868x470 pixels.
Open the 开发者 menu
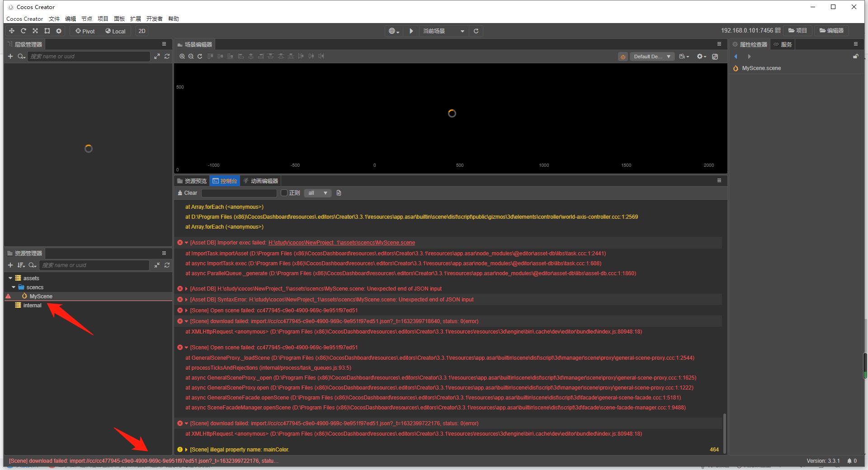click(155, 19)
